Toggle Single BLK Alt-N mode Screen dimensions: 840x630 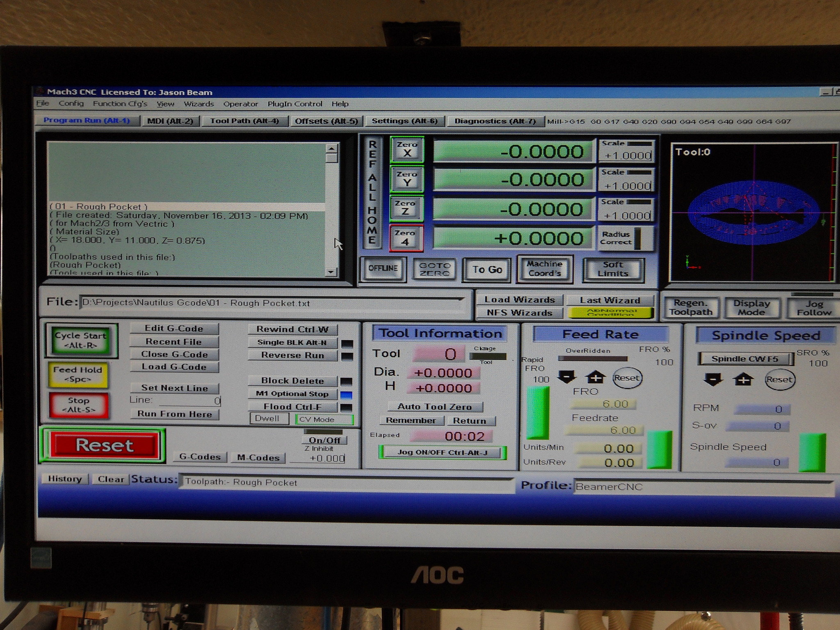(x=292, y=342)
